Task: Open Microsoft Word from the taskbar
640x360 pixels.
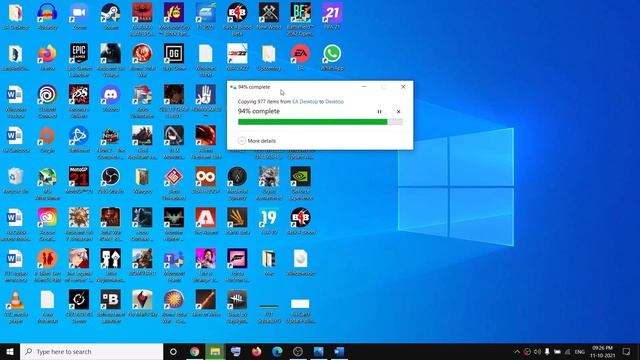Action: pyautogui.click(x=339, y=351)
